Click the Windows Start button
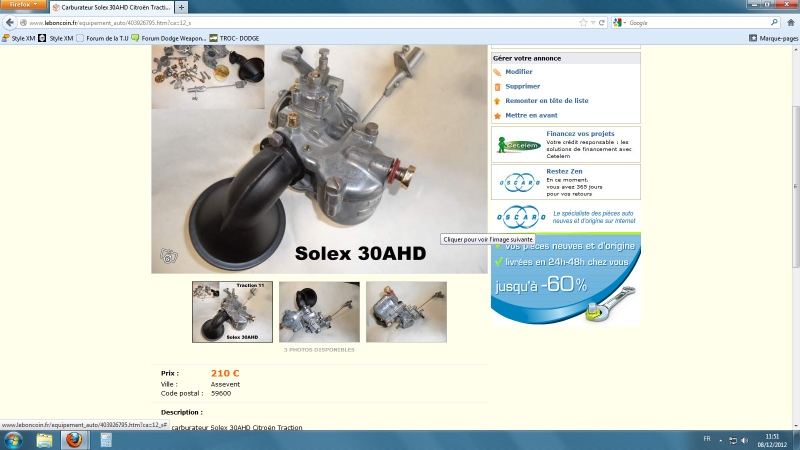Screen dimensions: 800x450 point(14,440)
